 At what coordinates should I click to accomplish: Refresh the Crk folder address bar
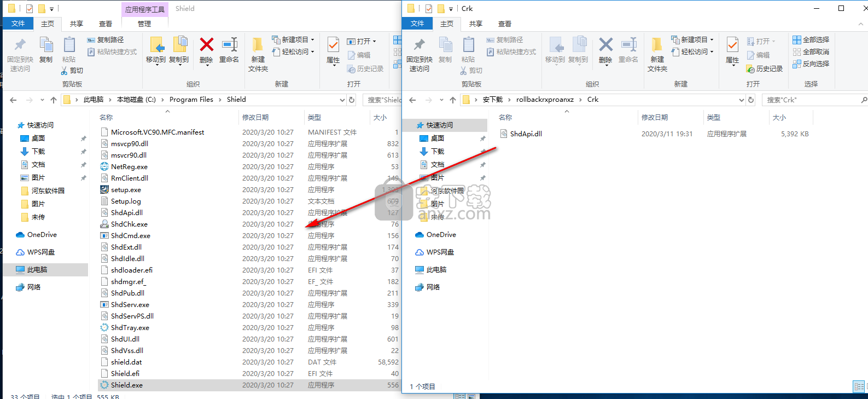click(751, 100)
